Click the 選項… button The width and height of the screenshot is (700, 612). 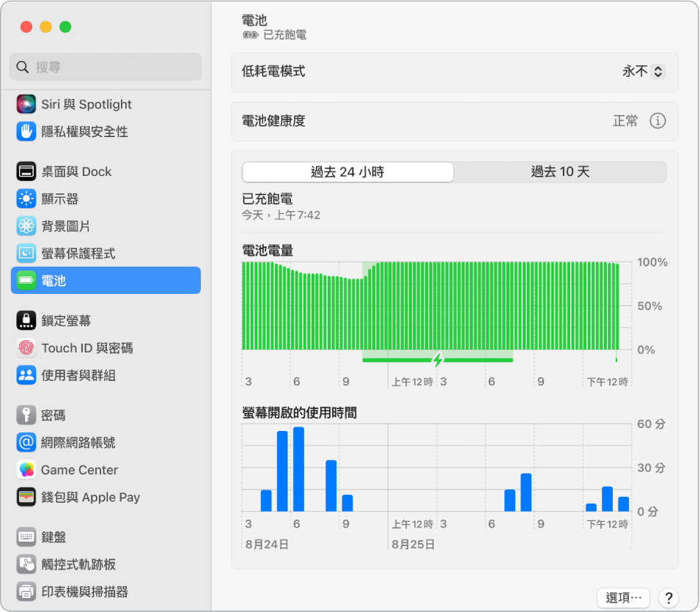pyautogui.click(x=623, y=597)
